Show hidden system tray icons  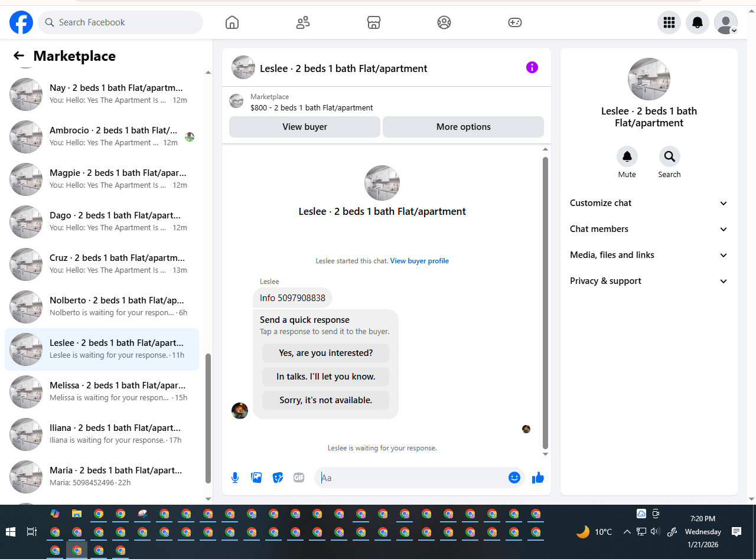(627, 532)
